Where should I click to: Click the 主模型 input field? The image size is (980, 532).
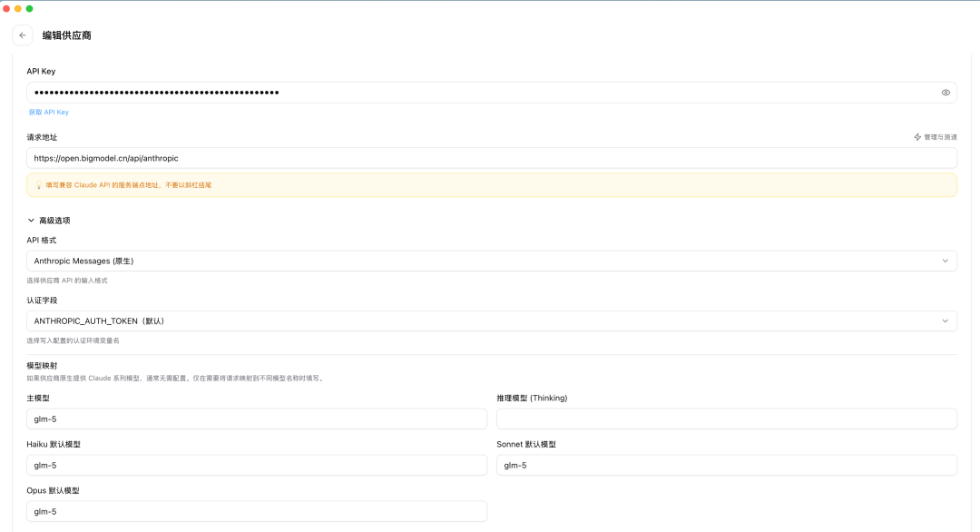pyautogui.click(x=257, y=419)
